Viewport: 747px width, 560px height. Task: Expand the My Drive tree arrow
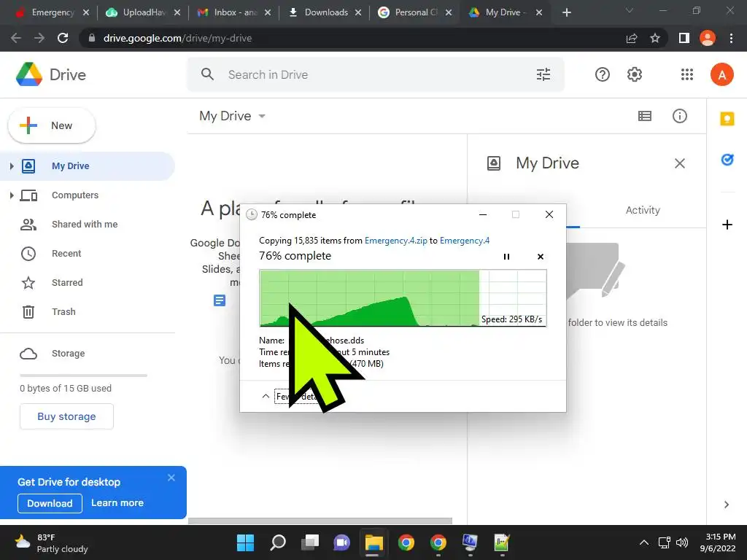[x=12, y=166]
